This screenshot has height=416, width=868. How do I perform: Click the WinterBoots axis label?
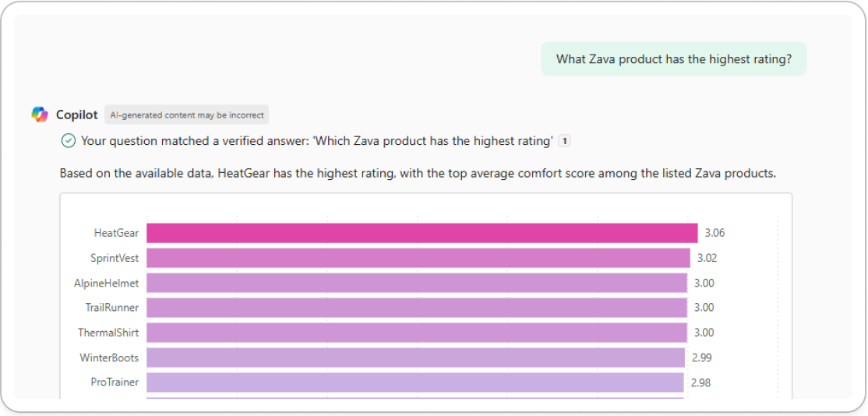pos(109,358)
